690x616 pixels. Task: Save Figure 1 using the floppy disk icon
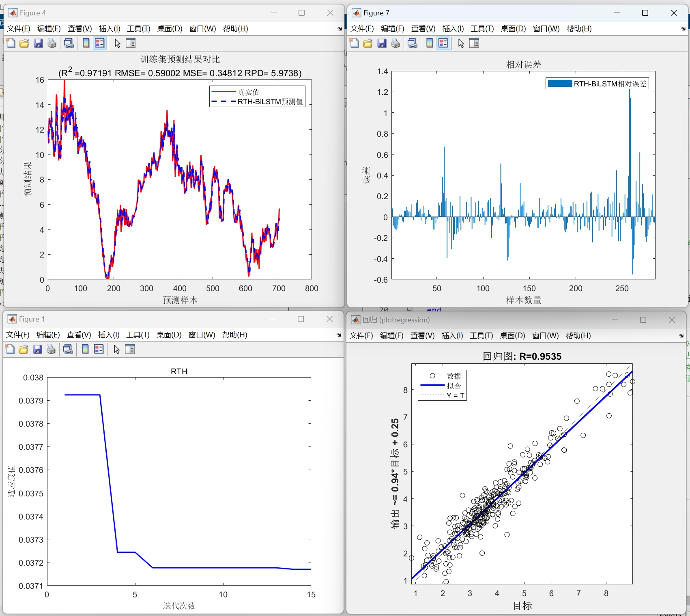click(x=37, y=349)
